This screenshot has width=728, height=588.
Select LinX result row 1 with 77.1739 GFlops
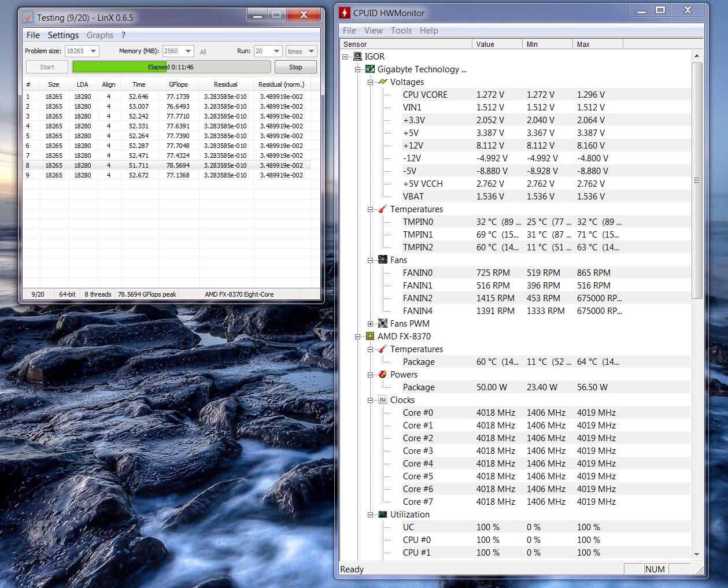coord(167,97)
